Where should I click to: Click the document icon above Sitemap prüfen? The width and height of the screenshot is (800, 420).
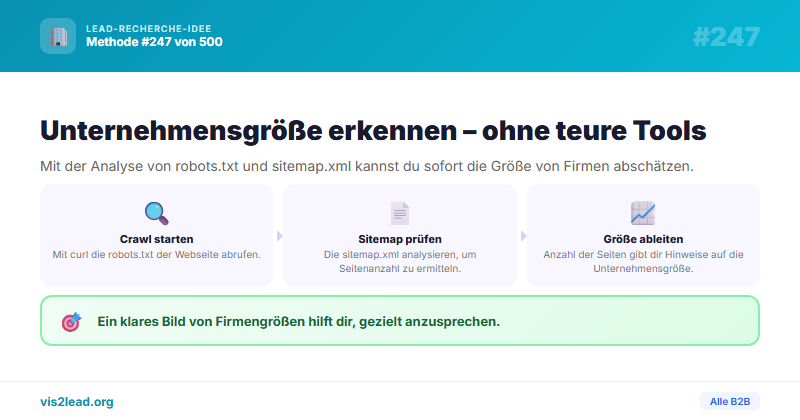point(399,213)
